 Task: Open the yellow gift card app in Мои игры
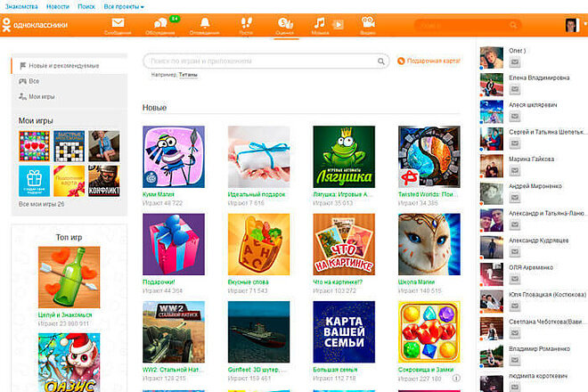coord(69,181)
